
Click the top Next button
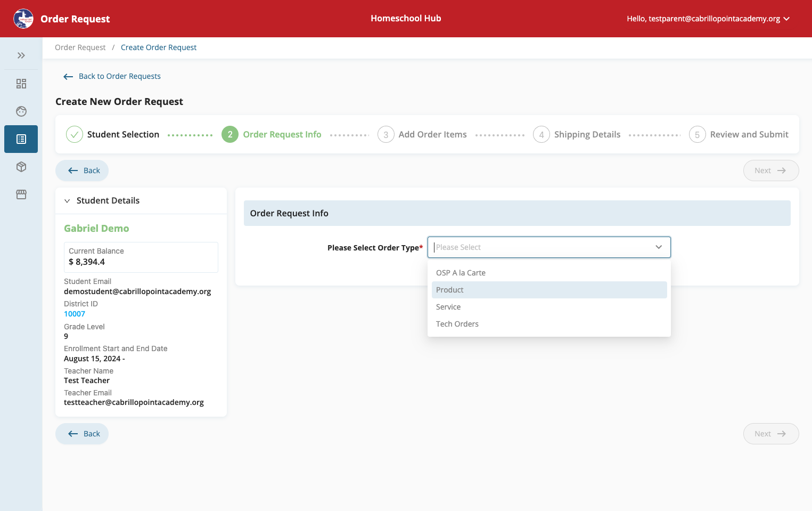(x=771, y=171)
